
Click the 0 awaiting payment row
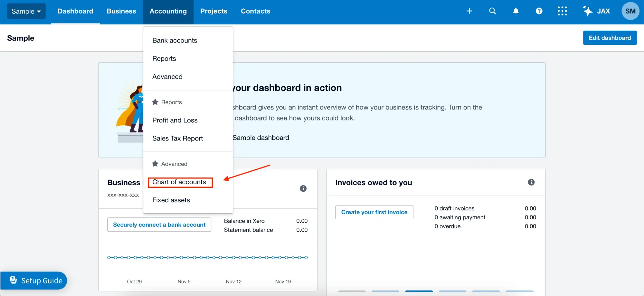point(485,217)
